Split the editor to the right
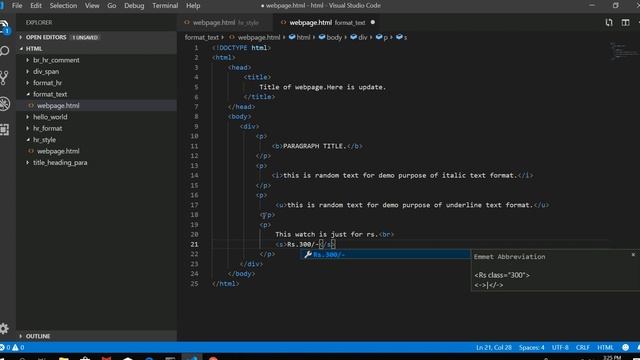The image size is (640, 360). tap(625, 22)
